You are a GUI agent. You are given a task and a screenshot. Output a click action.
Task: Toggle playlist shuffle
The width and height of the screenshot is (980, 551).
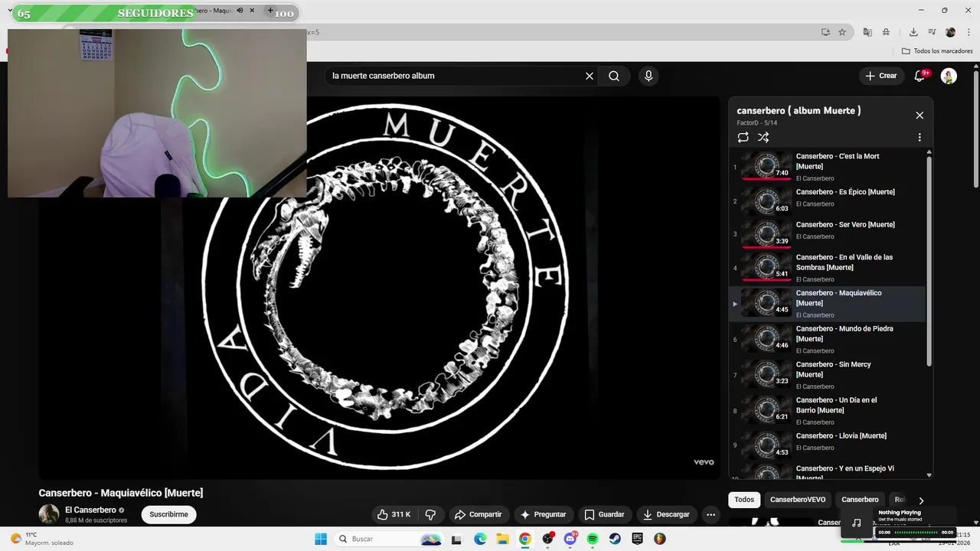point(763,138)
